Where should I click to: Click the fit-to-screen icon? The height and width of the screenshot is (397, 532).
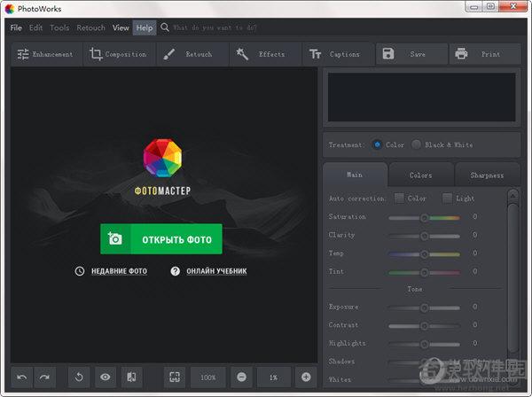click(x=175, y=377)
